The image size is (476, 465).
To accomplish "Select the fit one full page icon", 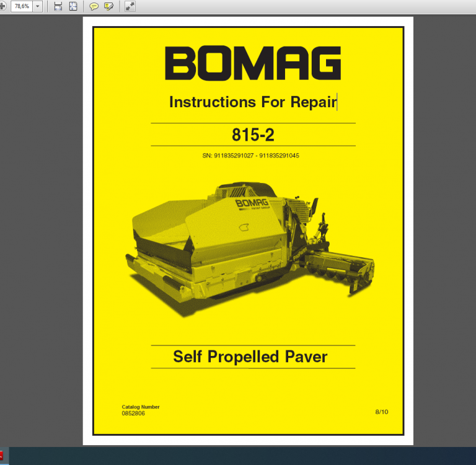I will [73, 6].
